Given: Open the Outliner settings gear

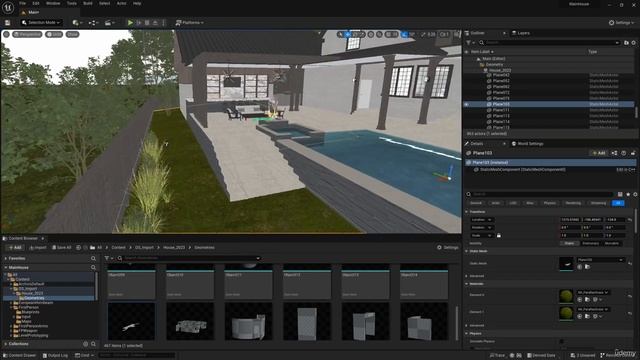Looking at the screenshot, I should point(633,42).
